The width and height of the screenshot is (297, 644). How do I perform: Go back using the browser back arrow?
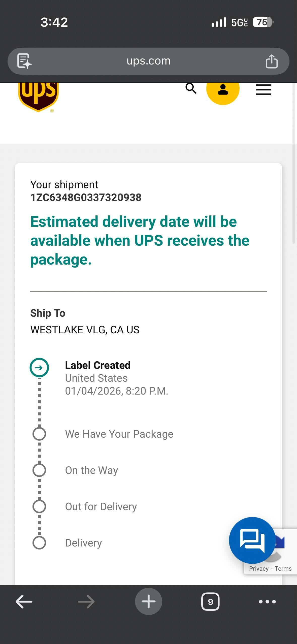coord(24,601)
